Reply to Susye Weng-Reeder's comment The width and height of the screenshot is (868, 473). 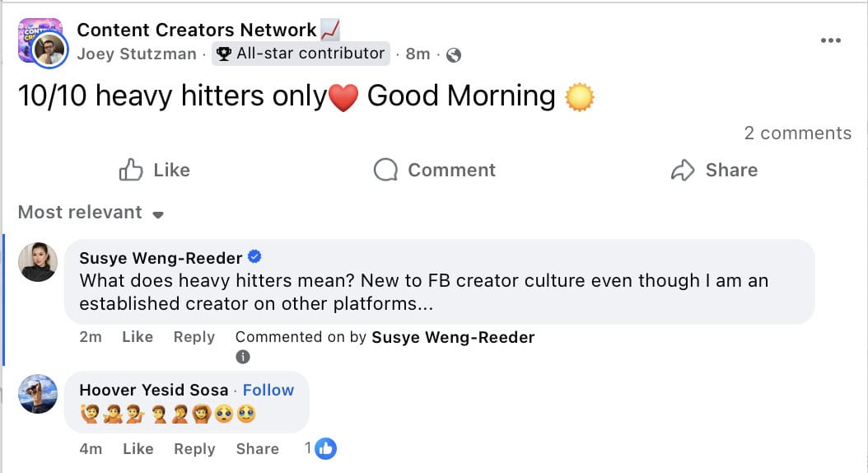click(194, 337)
